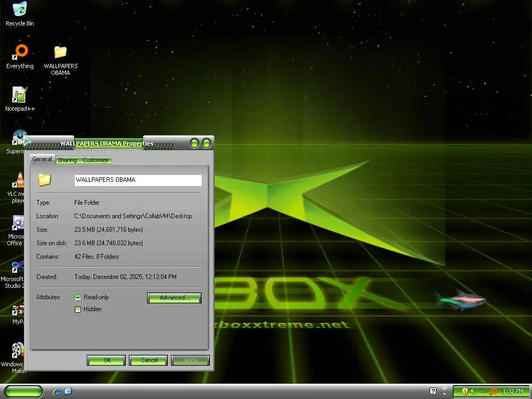
Task: Dismiss dialog with Cancel button
Action: click(x=148, y=360)
